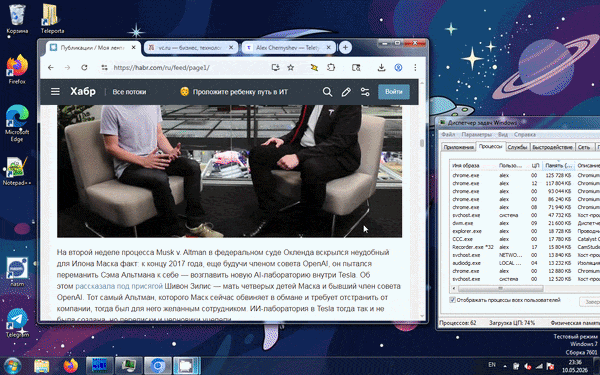Open the browser three-dot menu
Viewport: 600px width, 375px height.
(415, 67)
